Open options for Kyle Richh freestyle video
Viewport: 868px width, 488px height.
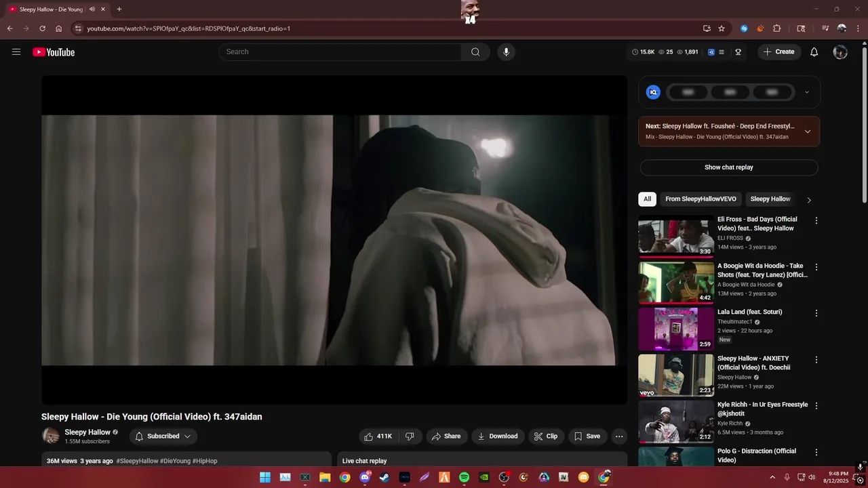816,406
